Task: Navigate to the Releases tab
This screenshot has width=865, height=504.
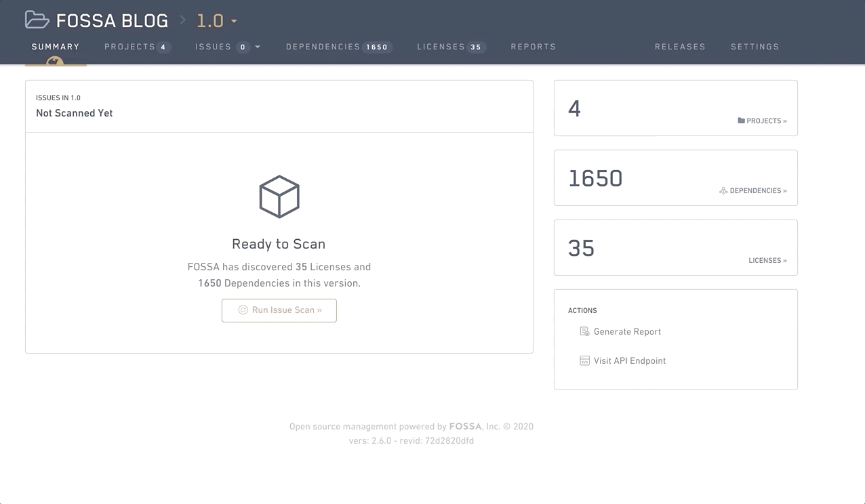Action: [680, 47]
